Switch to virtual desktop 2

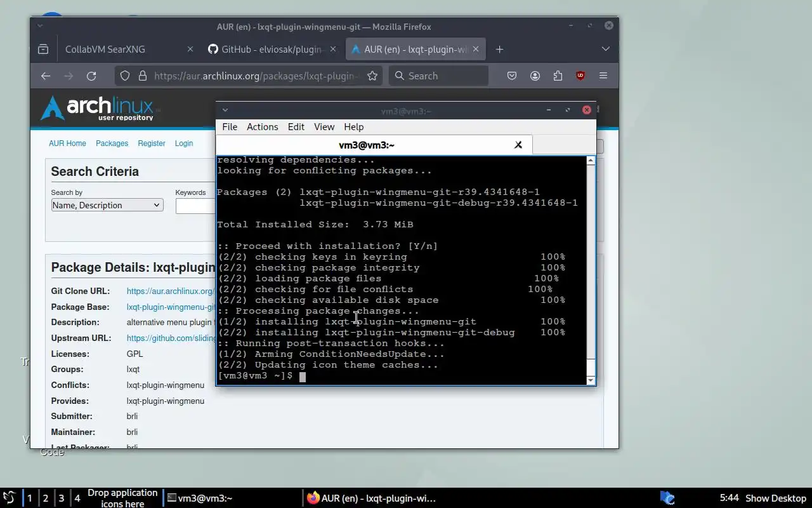[45, 498]
